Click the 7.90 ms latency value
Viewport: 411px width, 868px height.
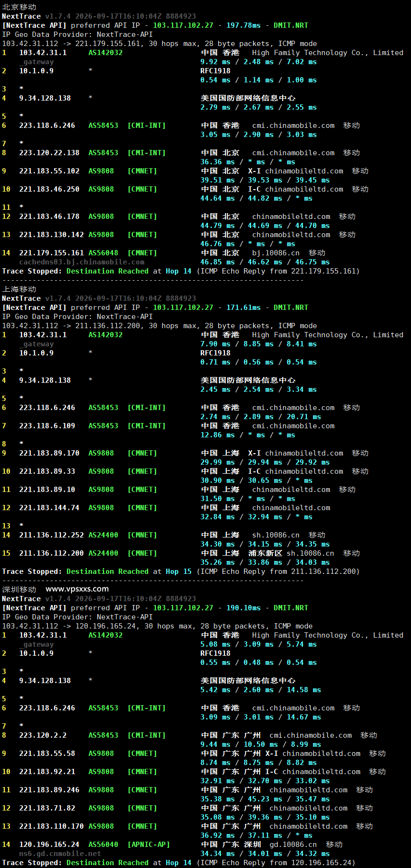215,344
